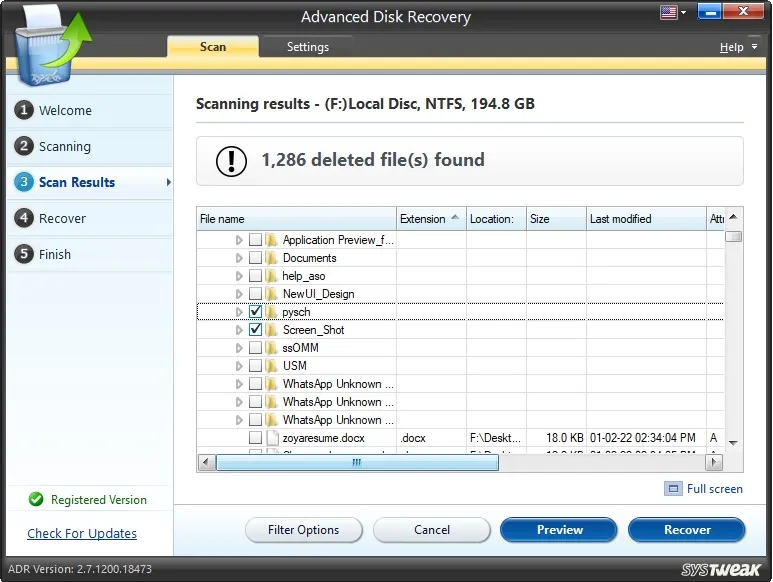Check the ssOMM folder checkbox
This screenshot has height=582, width=773.
click(255, 348)
